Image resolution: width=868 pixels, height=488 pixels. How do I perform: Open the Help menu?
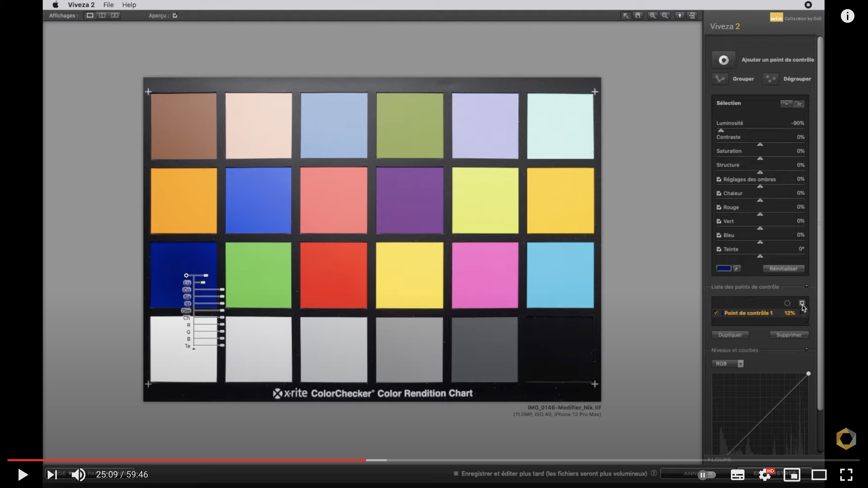click(129, 5)
